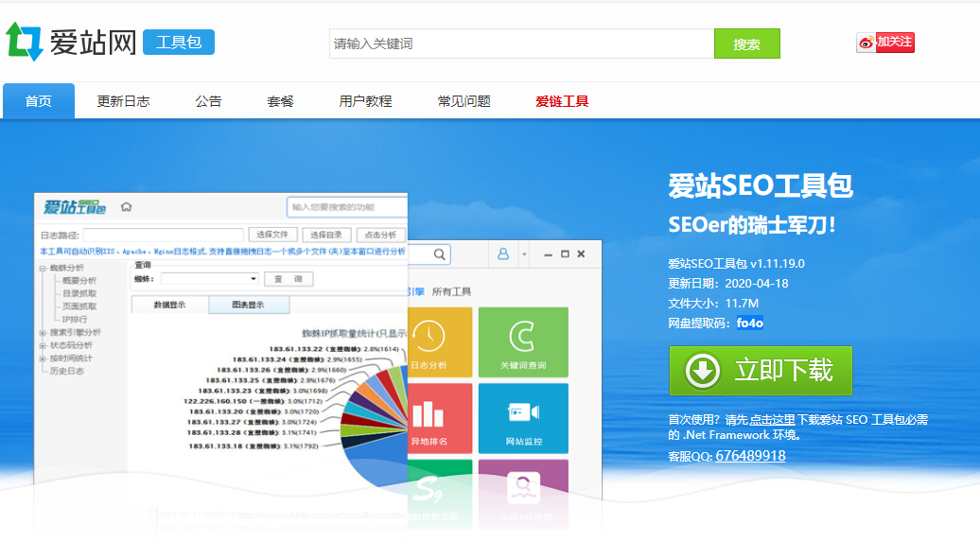This screenshot has height=542, width=980.
Task: Open the 蜘蛛 spider dropdown list
Action: (x=253, y=279)
